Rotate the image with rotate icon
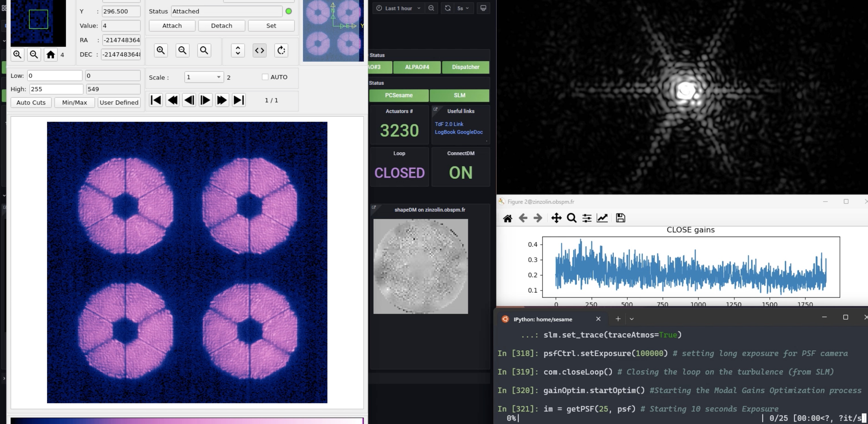 coord(281,51)
